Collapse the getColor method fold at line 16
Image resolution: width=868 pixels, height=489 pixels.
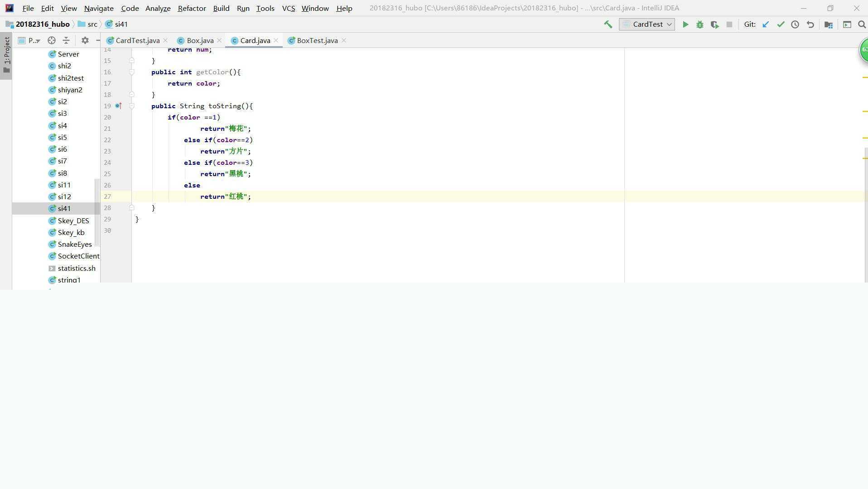(x=131, y=72)
